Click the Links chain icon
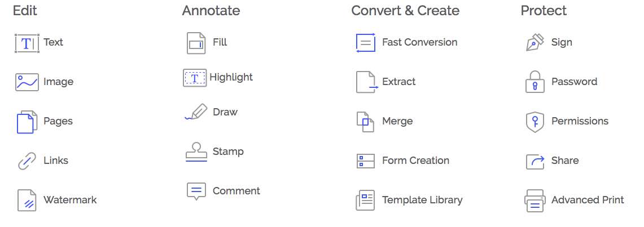Image resolution: width=644 pixels, height=227 pixels. pyautogui.click(x=27, y=161)
